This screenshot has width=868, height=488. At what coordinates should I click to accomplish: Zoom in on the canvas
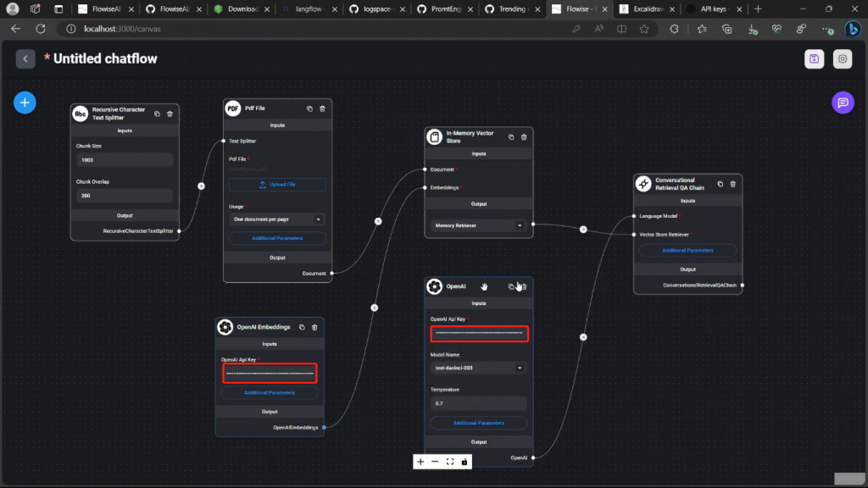pos(420,462)
